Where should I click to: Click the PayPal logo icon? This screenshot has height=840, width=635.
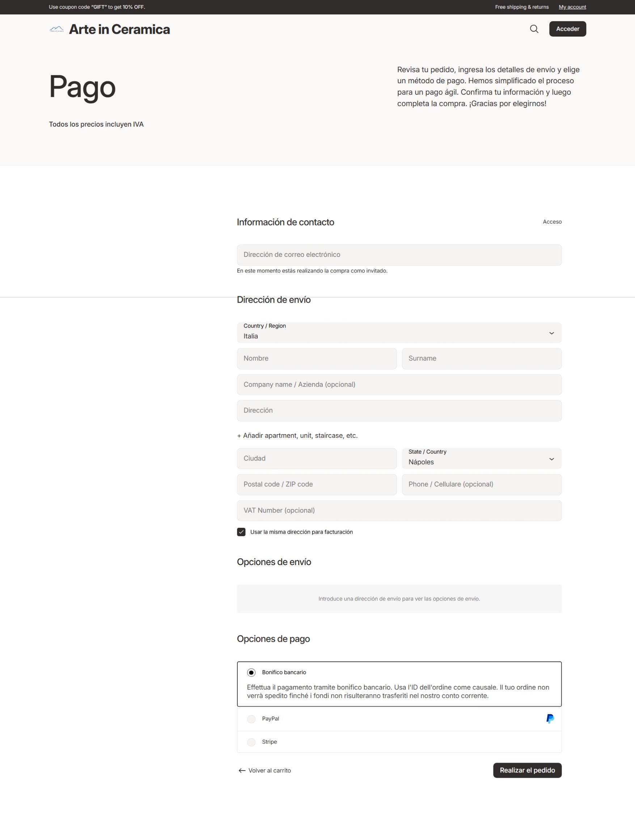pos(550,718)
